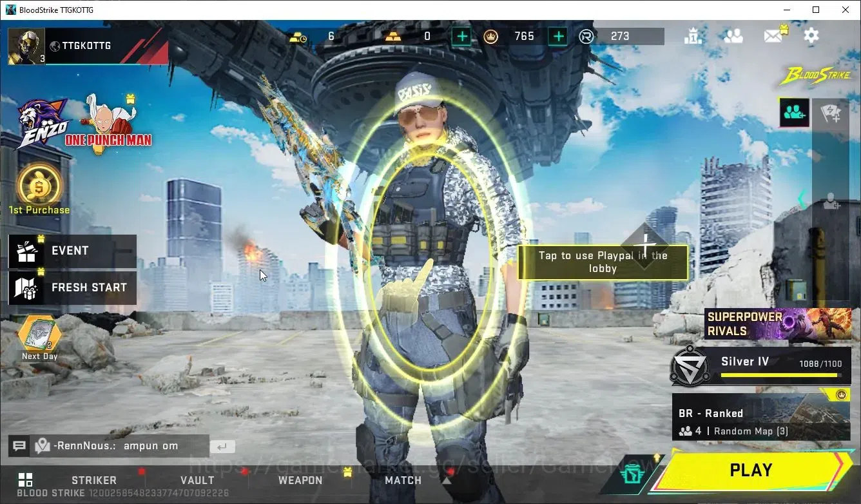Open the Silver IV rank panel
Screen dimensions: 861x504
coord(762,367)
